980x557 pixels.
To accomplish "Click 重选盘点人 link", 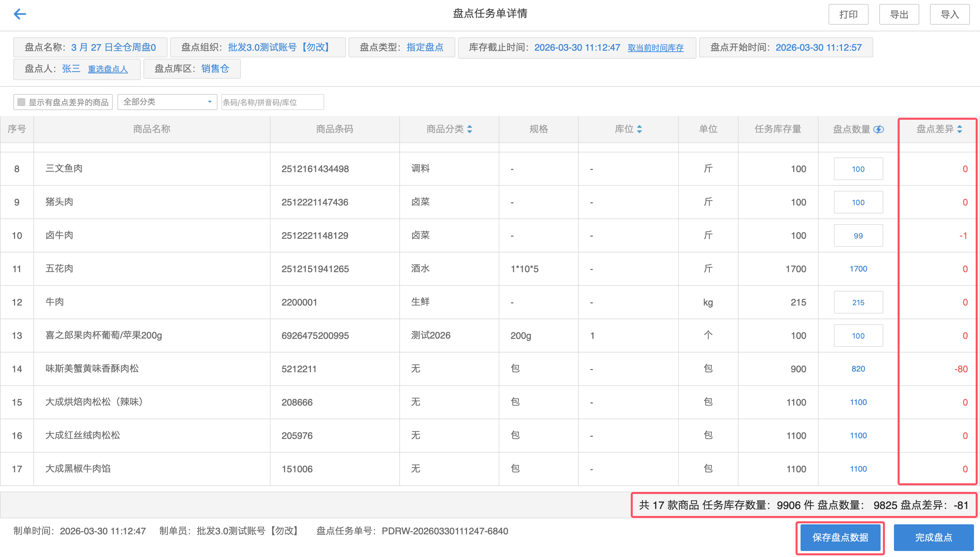I will point(108,69).
